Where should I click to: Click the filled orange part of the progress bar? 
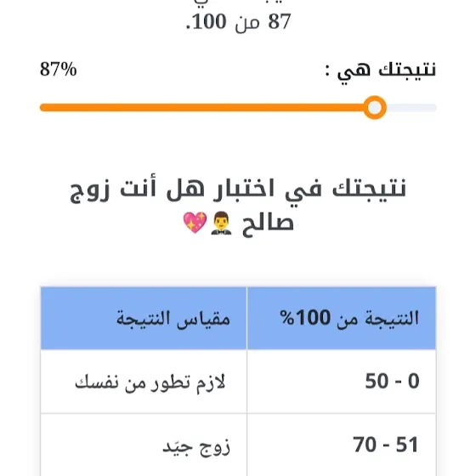[x=202, y=107]
